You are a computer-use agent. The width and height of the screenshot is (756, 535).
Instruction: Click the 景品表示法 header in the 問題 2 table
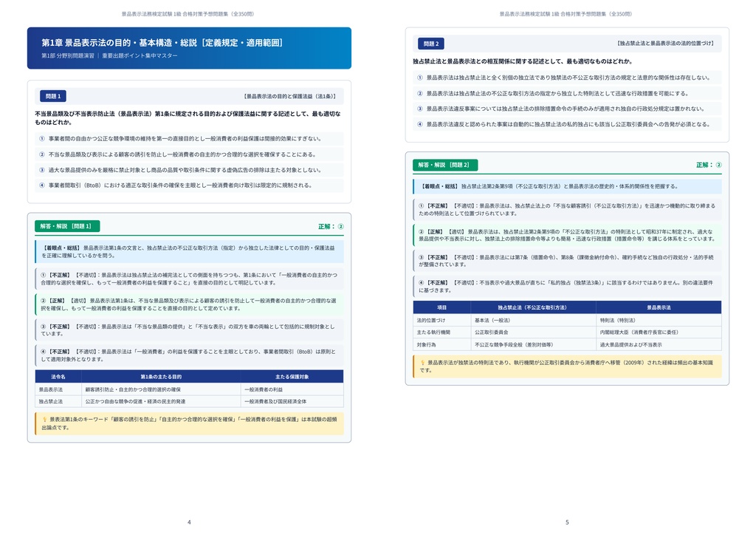tap(659, 307)
